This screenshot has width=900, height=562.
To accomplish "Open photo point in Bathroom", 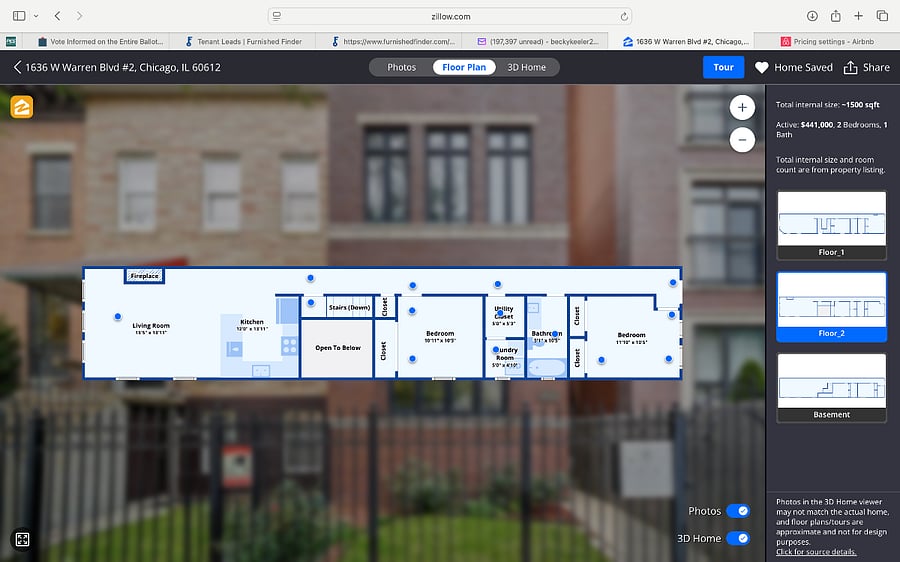I will [555, 334].
